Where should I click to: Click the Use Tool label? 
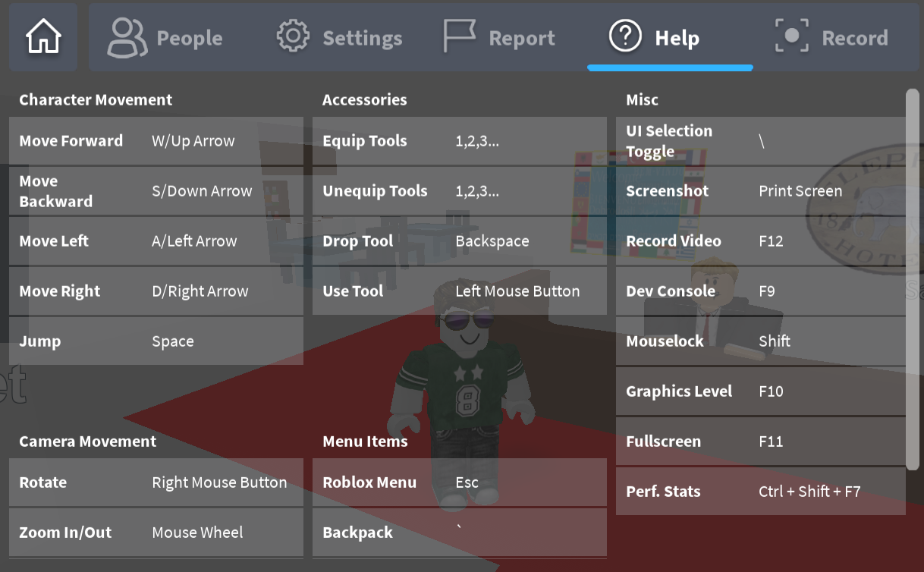[x=354, y=291]
